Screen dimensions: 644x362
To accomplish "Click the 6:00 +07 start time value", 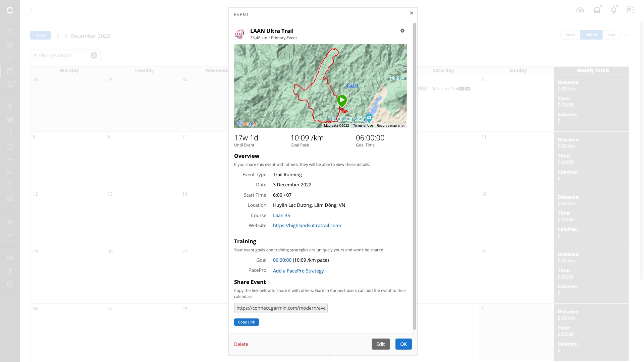I will tap(282, 195).
